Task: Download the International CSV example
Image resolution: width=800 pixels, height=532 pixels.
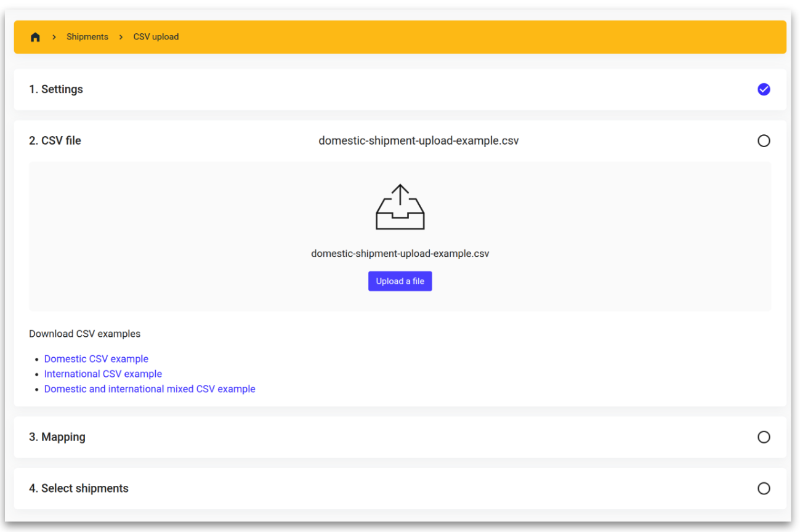Action: (103, 374)
